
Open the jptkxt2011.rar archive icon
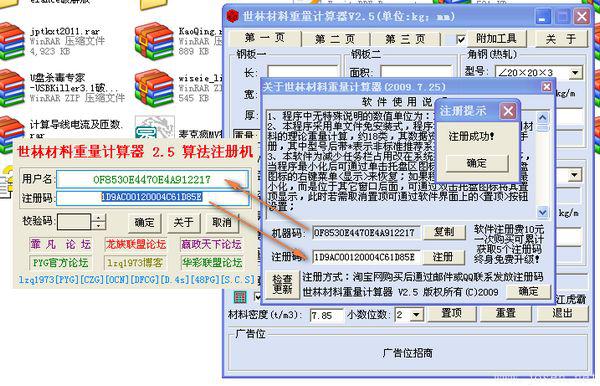[x=11, y=41]
